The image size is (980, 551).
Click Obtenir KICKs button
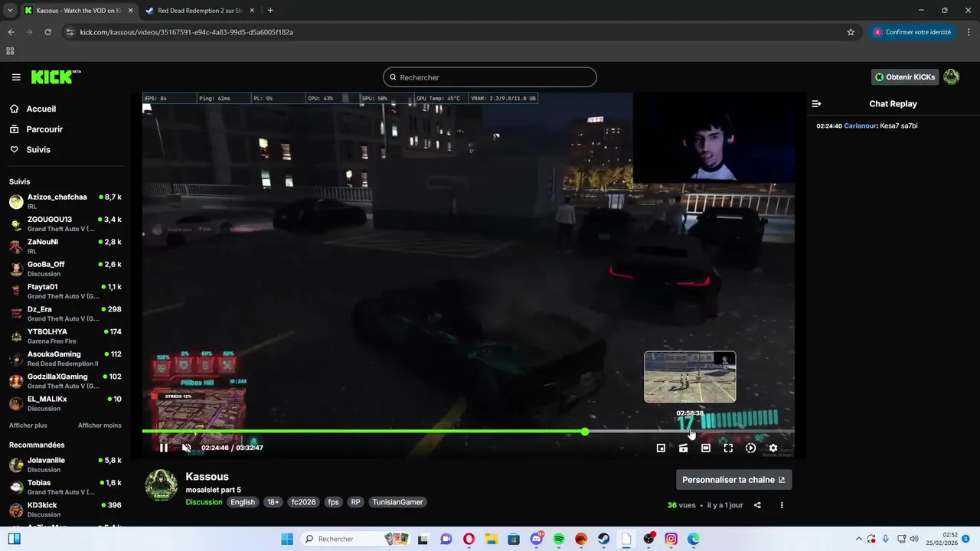pyautogui.click(x=905, y=77)
